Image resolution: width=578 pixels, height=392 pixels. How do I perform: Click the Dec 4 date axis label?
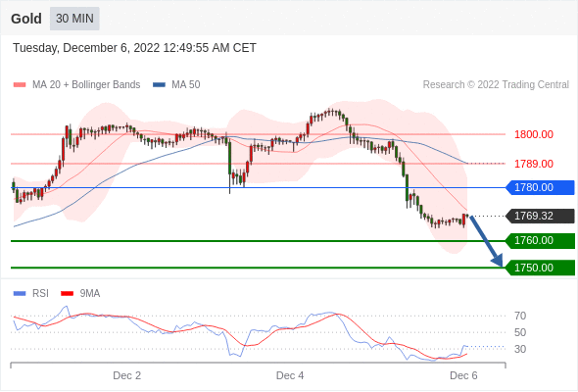[x=290, y=375]
